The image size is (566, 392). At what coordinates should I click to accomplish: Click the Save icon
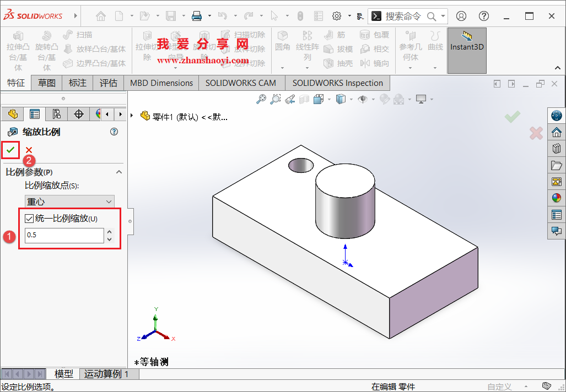point(171,16)
